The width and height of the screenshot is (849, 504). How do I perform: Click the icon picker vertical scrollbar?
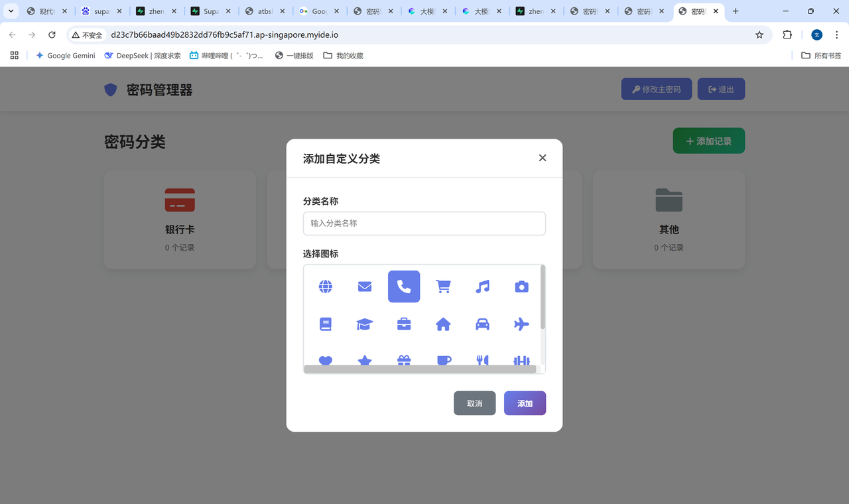[x=543, y=297]
